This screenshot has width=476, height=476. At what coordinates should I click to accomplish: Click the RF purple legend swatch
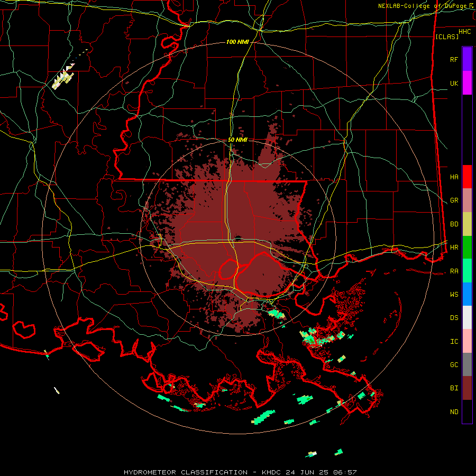coord(467,59)
